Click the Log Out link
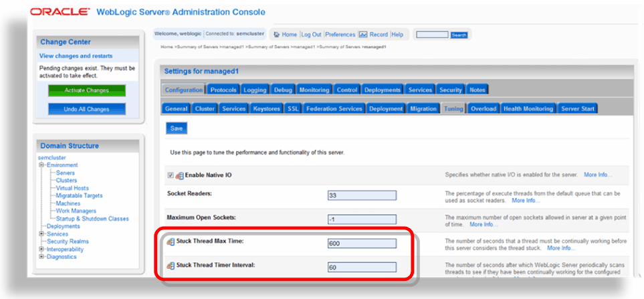The width and height of the screenshot is (644, 299). click(312, 35)
